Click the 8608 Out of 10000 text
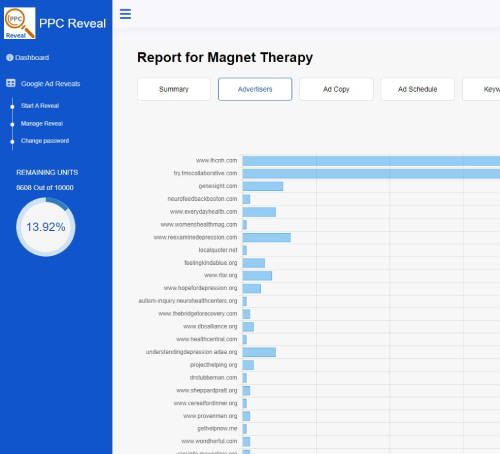The image size is (500, 454). coord(45,188)
